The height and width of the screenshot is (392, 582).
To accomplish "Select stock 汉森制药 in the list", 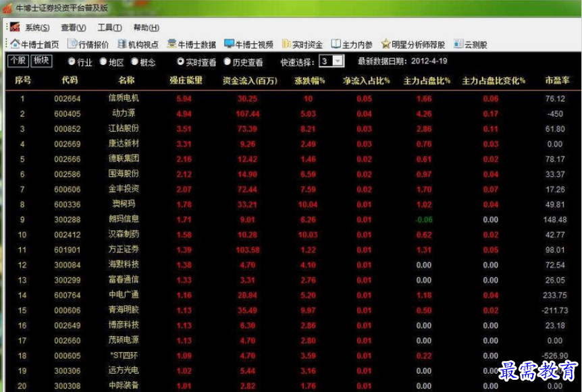I will pyautogui.click(x=124, y=234).
